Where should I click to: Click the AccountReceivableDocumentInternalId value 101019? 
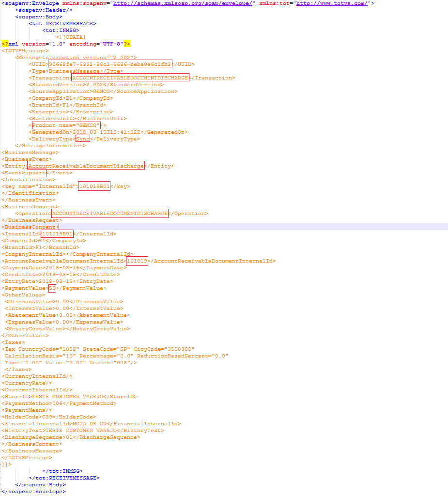pos(137,261)
